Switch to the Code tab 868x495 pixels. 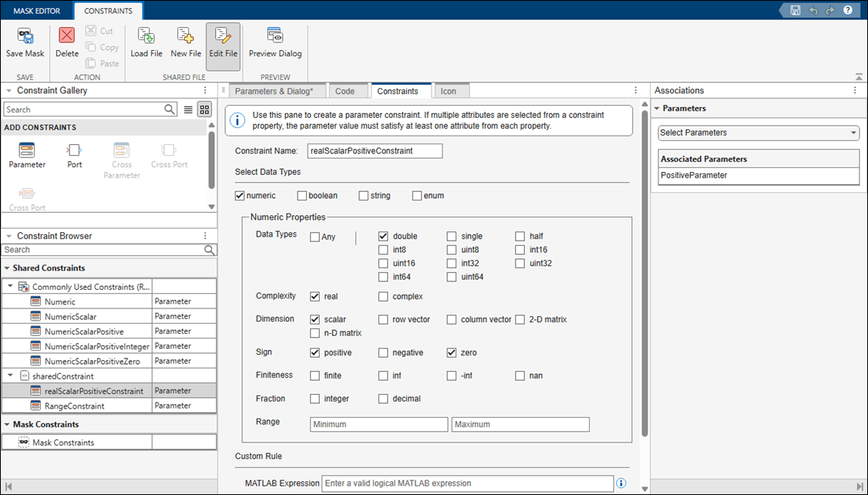click(x=345, y=91)
